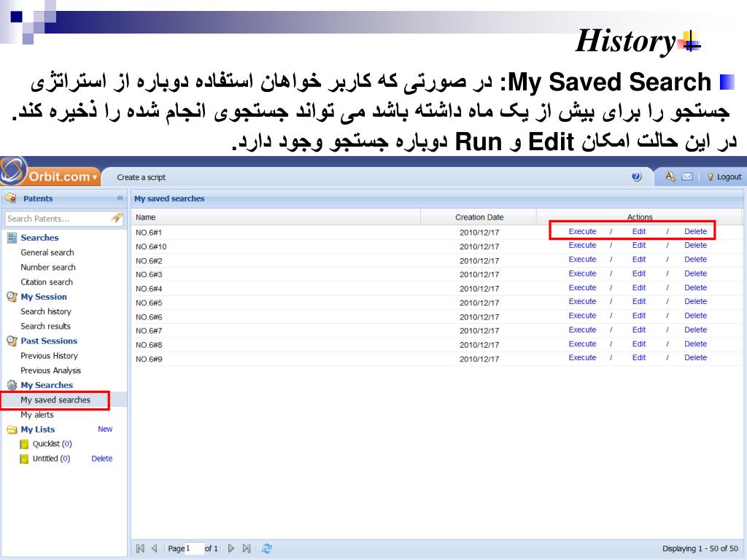Screen dimensions: 747x560
Task: Open Previous History
Action: [x=49, y=356]
